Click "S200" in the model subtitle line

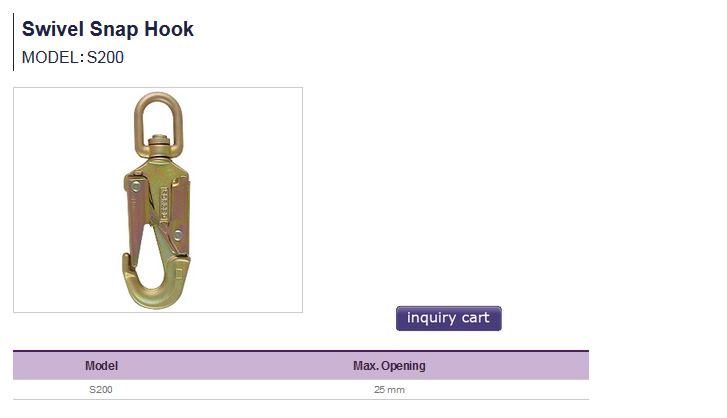105,58
